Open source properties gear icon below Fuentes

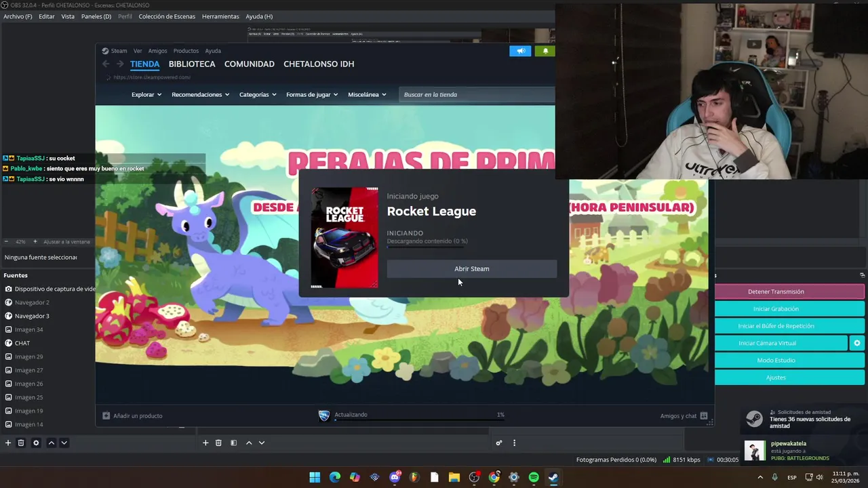(36, 443)
